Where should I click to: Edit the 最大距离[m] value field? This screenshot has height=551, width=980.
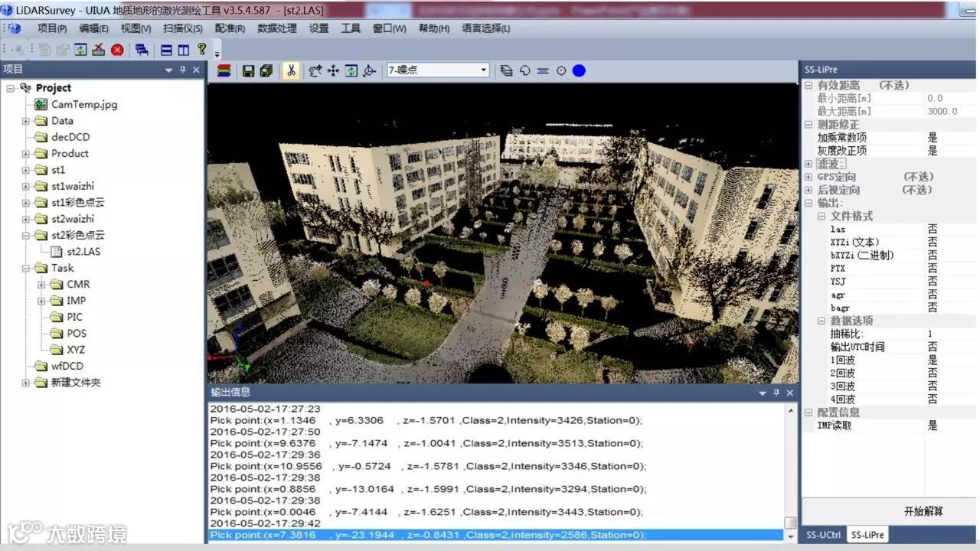click(x=951, y=111)
